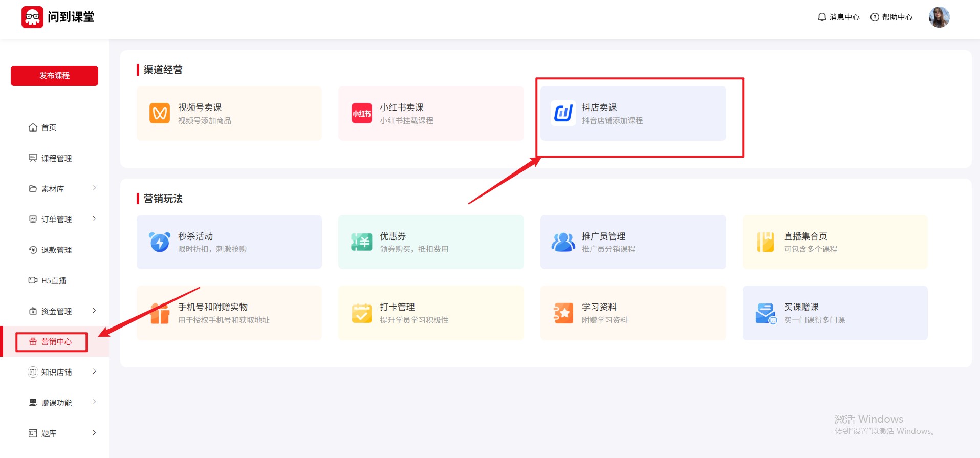Open the 打卡管理 card title
The height and width of the screenshot is (458, 980).
[397, 307]
